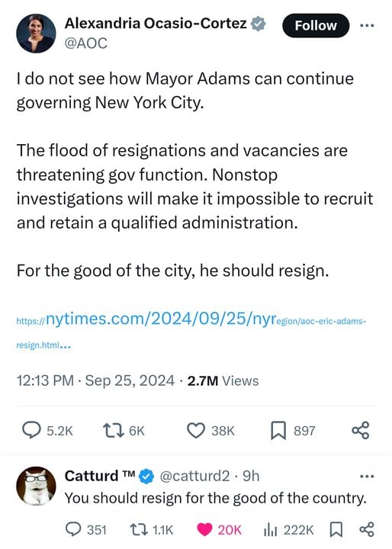This screenshot has width=392, height=549.
Task: View the 2.7M Views count details
Action: [x=223, y=380]
